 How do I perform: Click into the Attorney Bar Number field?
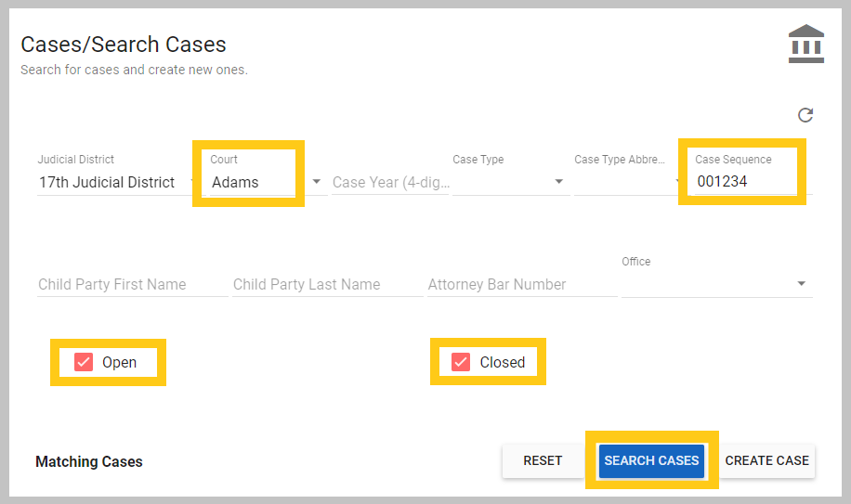522,284
